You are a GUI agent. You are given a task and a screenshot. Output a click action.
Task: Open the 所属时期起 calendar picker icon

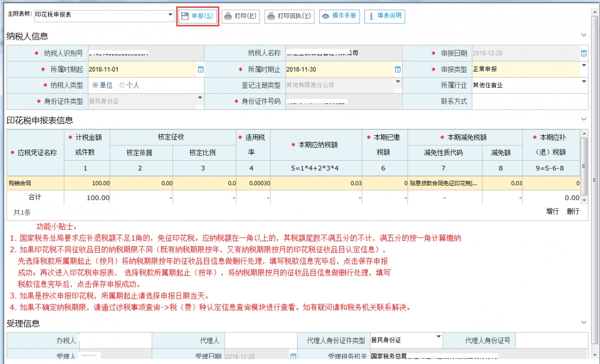(201, 69)
